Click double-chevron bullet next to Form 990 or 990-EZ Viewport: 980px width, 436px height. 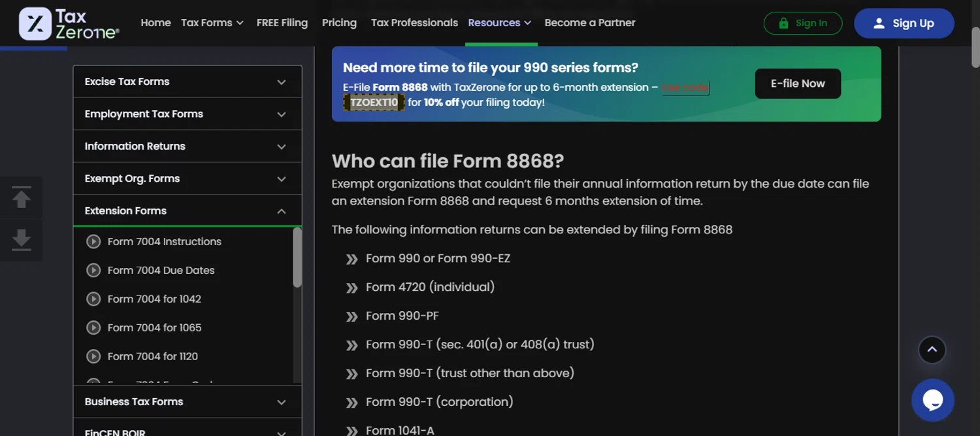point(351,259)
